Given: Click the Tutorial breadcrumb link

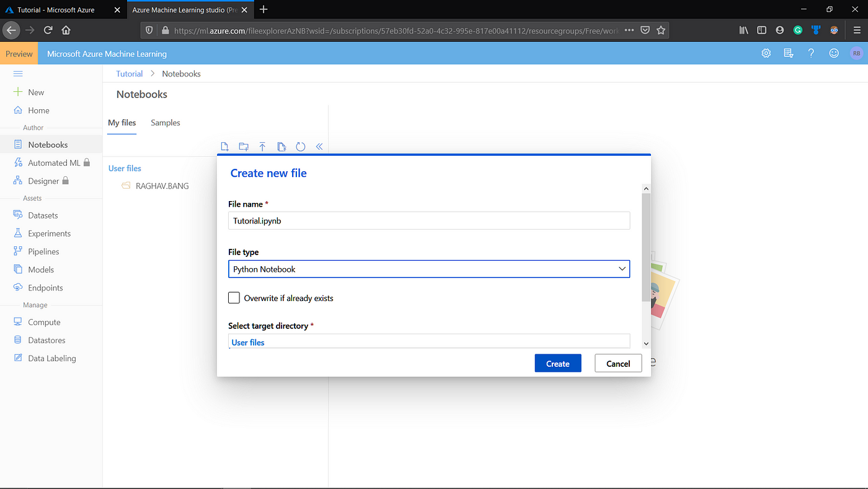Looking at the screenshot, I should (x=130, y=74).
